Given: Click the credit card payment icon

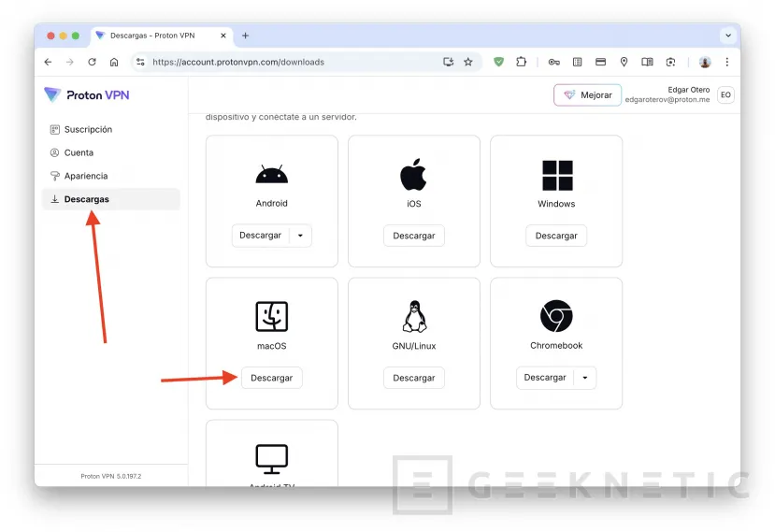Looking at the screenshot, I should pos(600,62).
